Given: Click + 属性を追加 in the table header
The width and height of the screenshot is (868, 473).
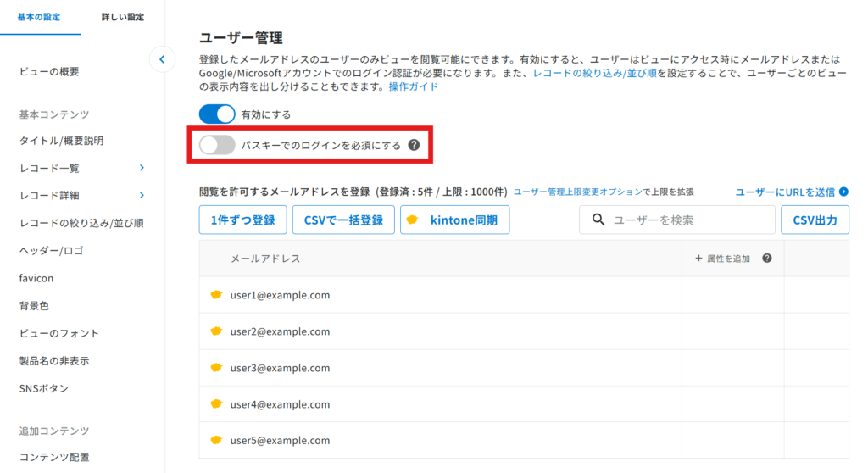Looking at the screenshot, I should click(x=722, y=259).
